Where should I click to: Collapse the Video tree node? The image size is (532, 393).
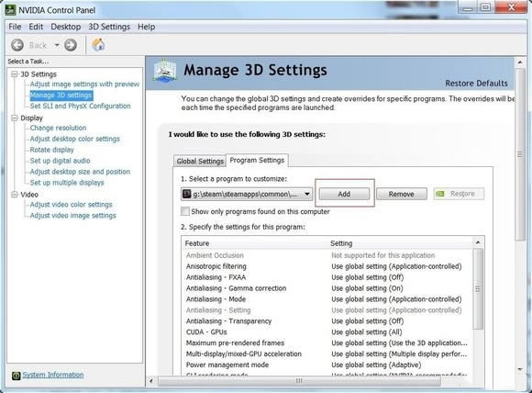[x=15, y=195]
